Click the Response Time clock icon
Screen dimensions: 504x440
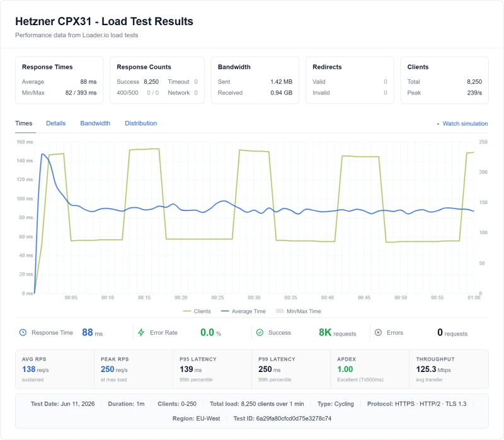pyautogui.click(x=23, y=332)
